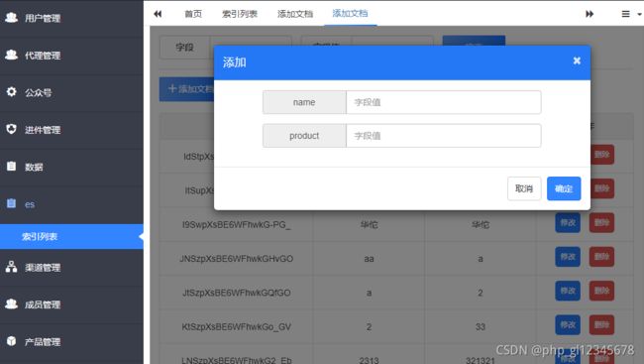The width and height of the screenshot is (644, 364).
Task: Collapse the es sidebar menu
Action: pyautogui.click(x=71, y=204)
